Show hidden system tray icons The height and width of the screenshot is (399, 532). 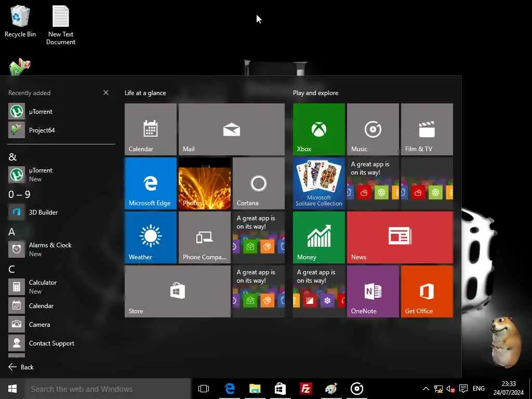(426, 389)
